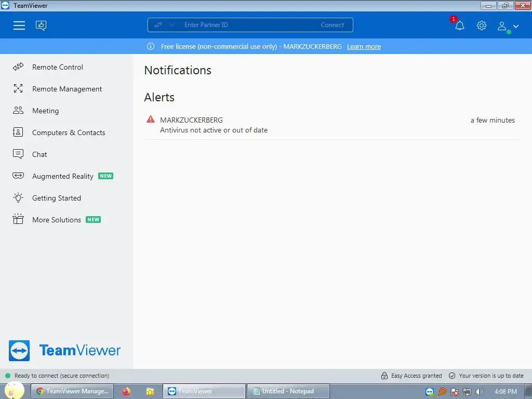Viewport: 532px width, 399px height.
Task: Click the green ready status dot
Action: [x=7, y=376]
